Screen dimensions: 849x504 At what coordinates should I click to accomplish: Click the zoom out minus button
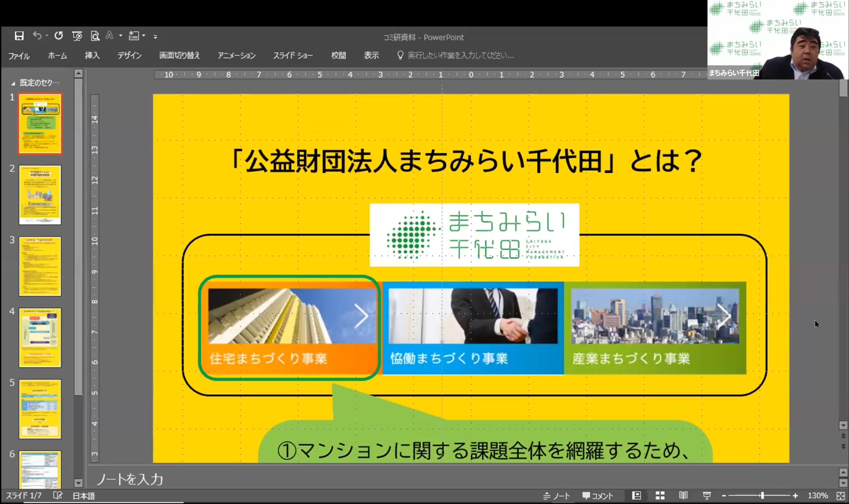[724, 496]
